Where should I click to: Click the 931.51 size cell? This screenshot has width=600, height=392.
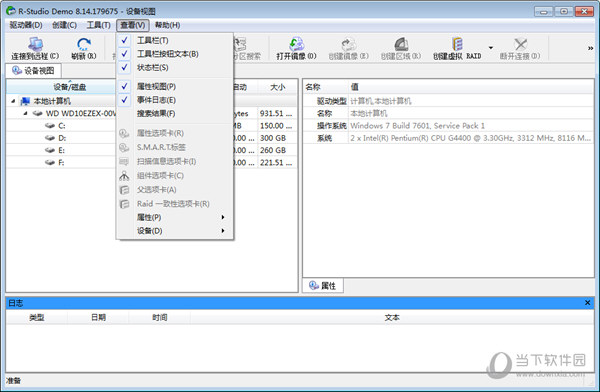[x=276, y=113]
